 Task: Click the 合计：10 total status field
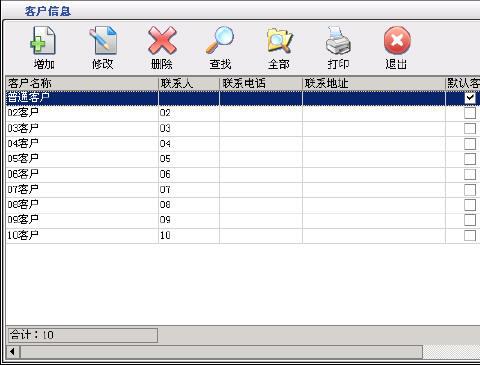click(x=83, y=335)
